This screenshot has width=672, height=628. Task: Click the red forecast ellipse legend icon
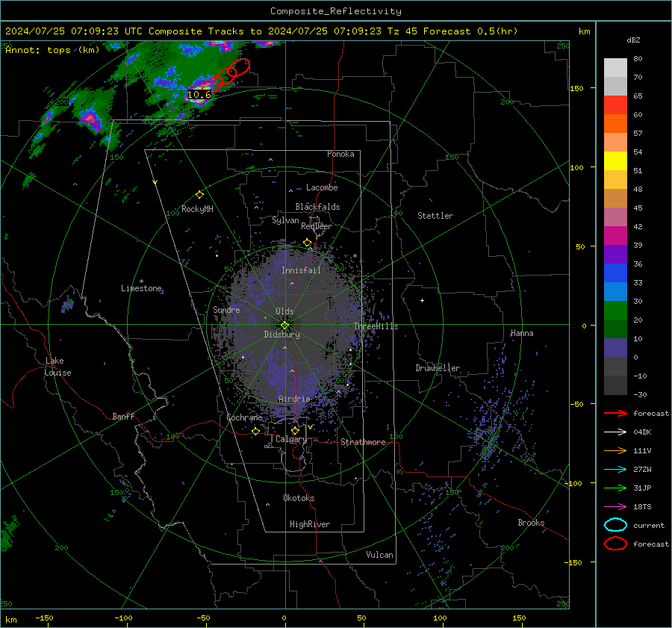[615, 544]
